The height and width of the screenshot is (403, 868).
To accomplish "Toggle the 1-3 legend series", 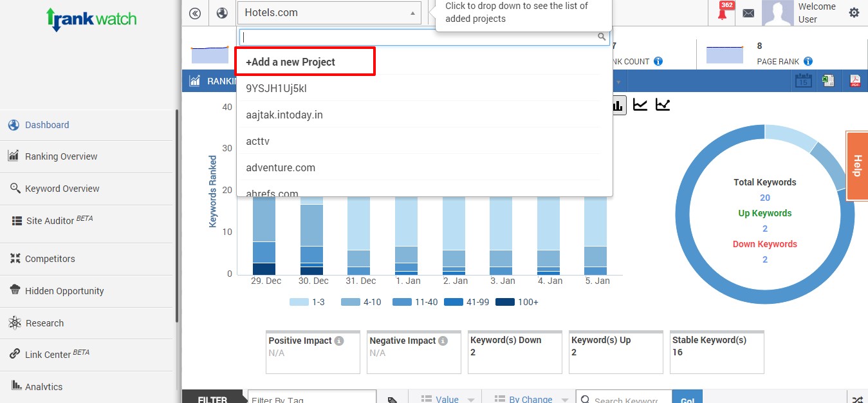I will [x=307, y=302].
